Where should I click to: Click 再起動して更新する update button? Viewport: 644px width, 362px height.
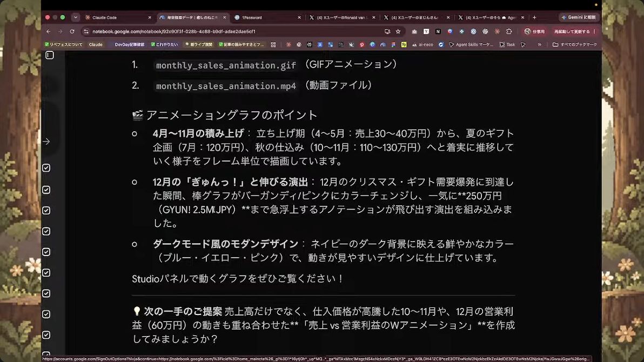click(x=572, y=31)
